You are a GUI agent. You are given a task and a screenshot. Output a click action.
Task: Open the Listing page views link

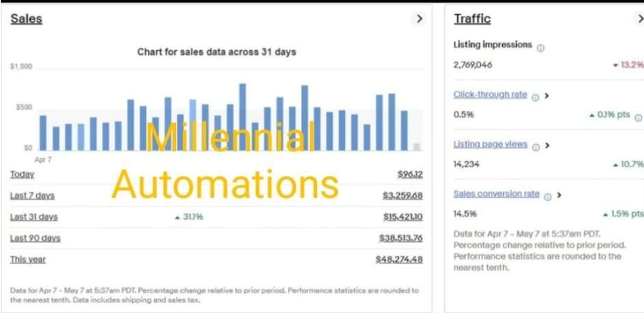[491, 144]
